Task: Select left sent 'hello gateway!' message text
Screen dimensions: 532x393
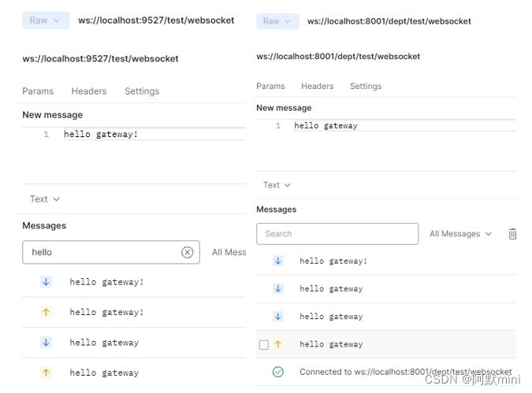Action: pyautogui.click(x=106, y=313)
